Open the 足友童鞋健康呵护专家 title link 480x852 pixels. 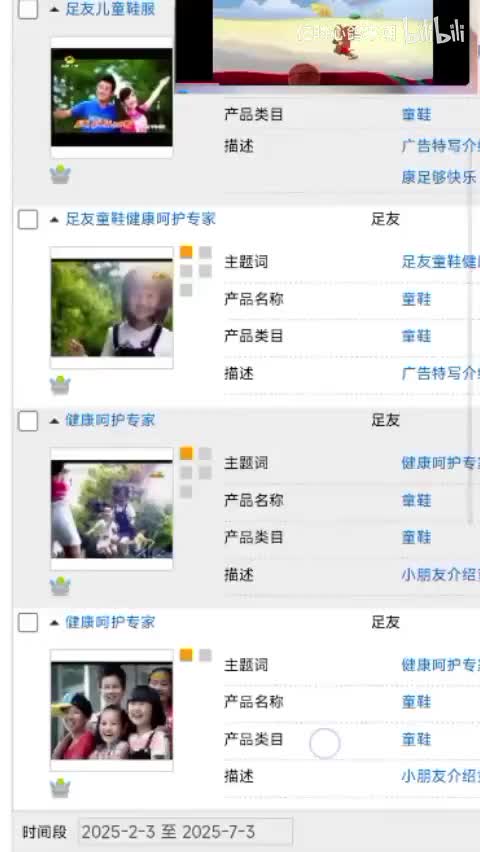click(140, 219)
